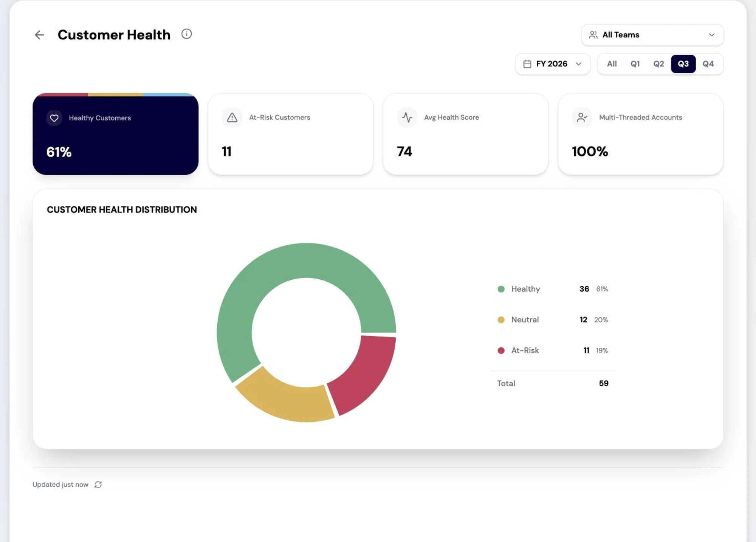Viewport: 756px width, 542px height.
Task: Click the green Healthy legend dot
Action: click(x=501, y=289)
